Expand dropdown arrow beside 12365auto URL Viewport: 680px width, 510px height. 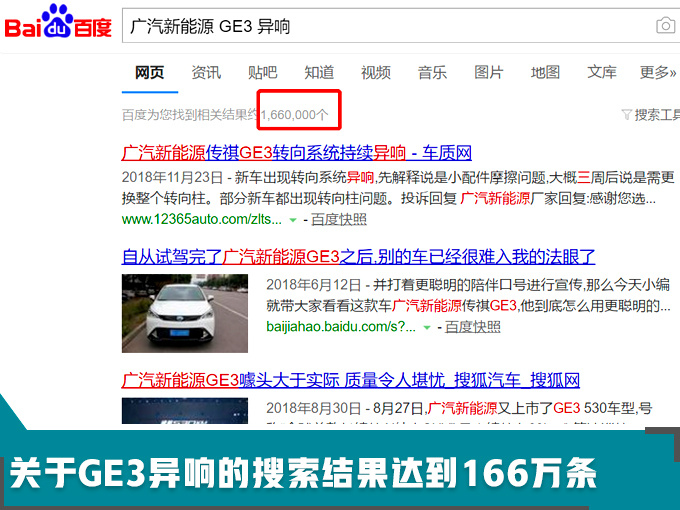(293, 220)
